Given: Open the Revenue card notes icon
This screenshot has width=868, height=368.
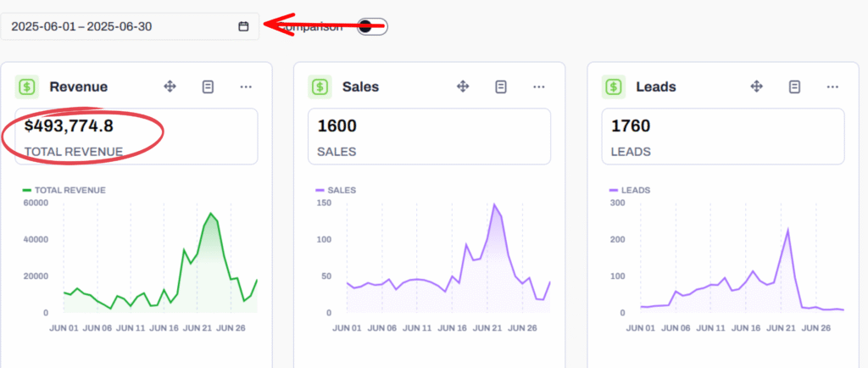Looking at the screenshot, I should pos(208,86).
